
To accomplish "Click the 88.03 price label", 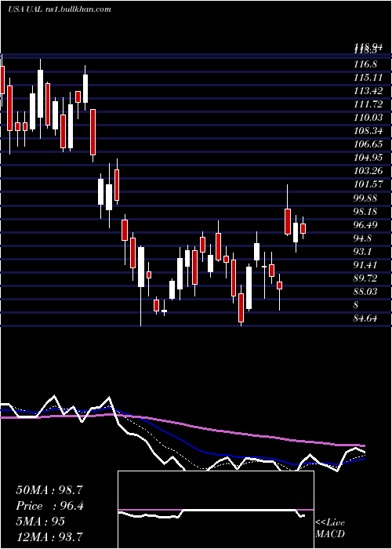I will point(366,292).
